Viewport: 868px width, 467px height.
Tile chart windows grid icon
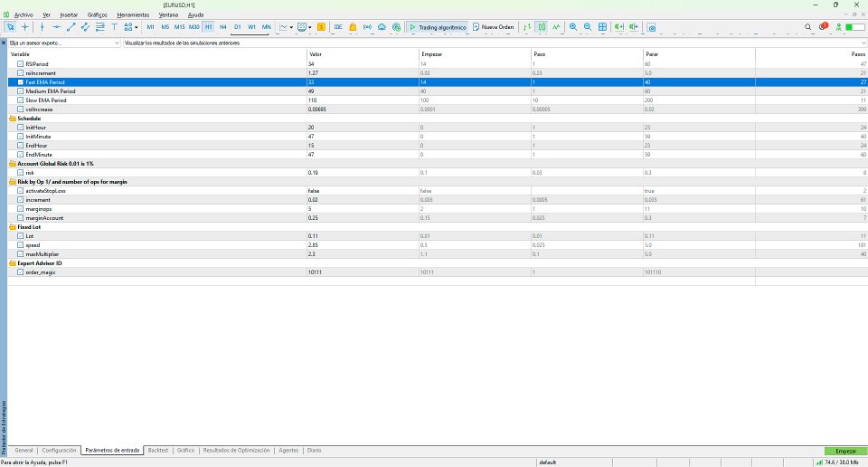602,26
